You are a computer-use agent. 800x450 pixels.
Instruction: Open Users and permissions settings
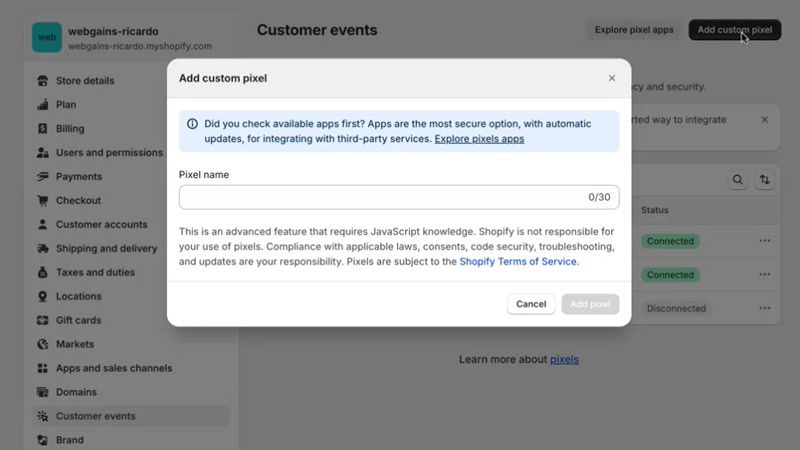coord(108,153)
